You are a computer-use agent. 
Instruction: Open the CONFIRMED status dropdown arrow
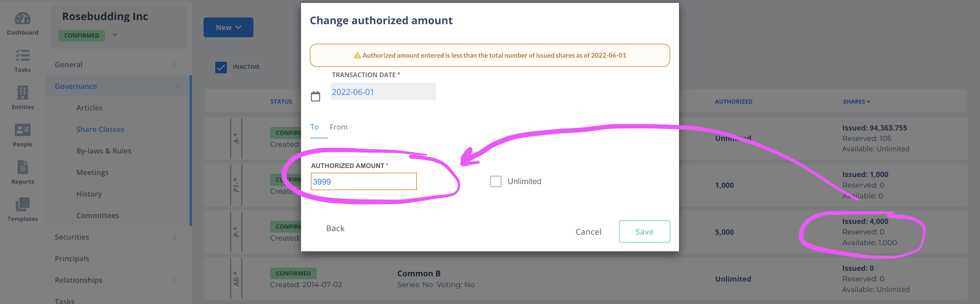coord(115,35)
